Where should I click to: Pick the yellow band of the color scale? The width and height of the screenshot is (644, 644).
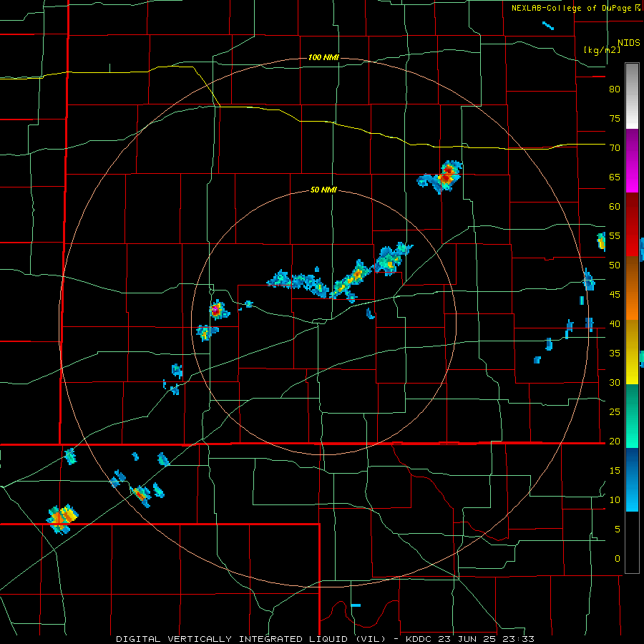pyautogui.click(x=632, y=352)
